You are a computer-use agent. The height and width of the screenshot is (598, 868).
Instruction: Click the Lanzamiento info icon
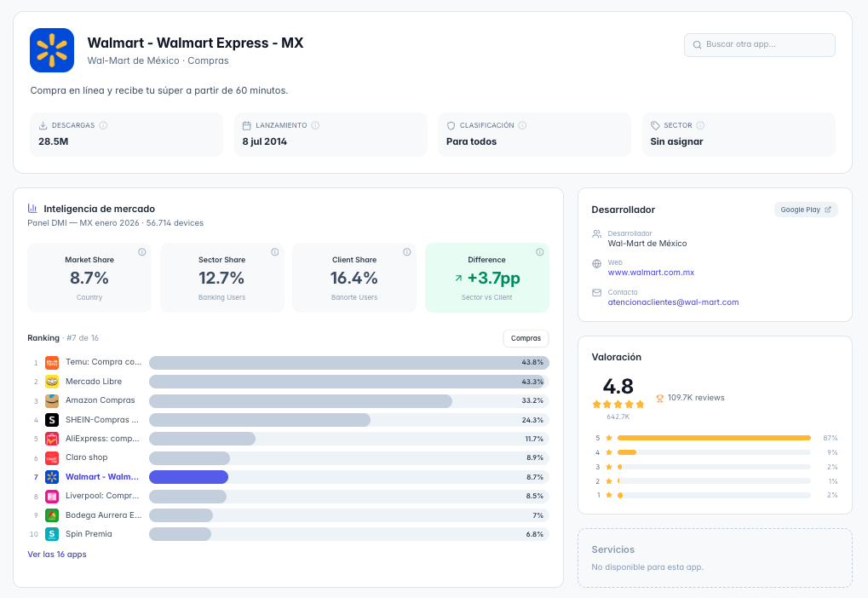click(315, 125)
